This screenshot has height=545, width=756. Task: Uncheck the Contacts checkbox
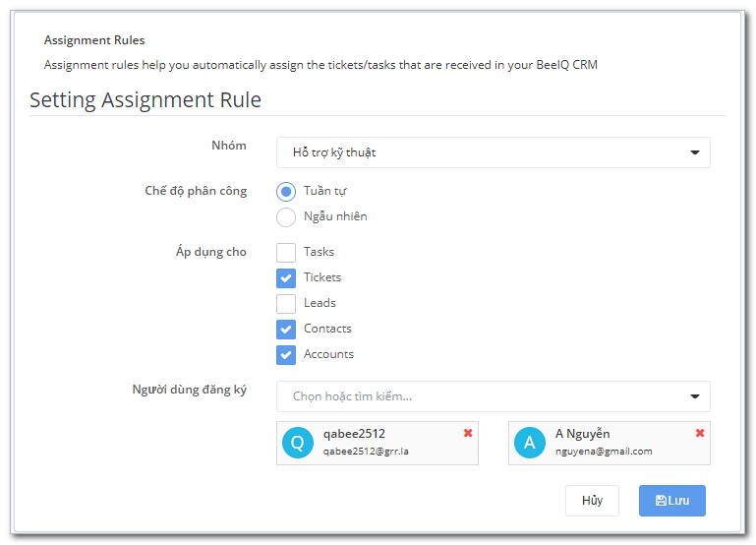point(286,330)
